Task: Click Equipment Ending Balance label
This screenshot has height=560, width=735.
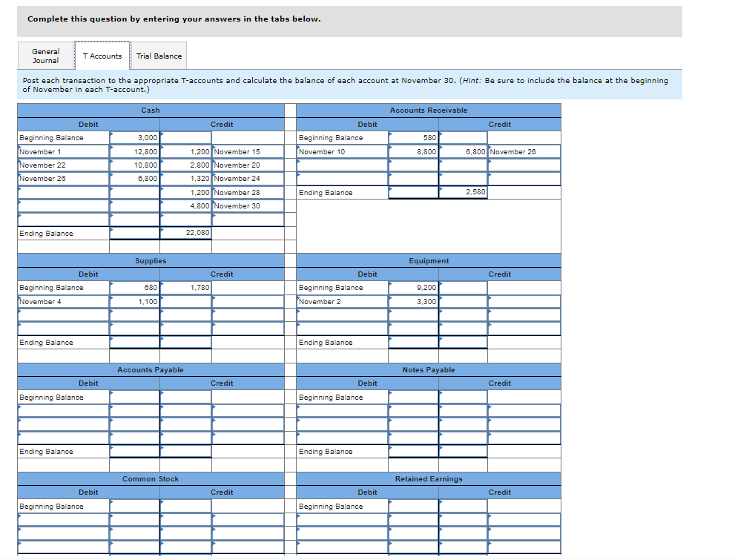Action: tap(326, 343)
